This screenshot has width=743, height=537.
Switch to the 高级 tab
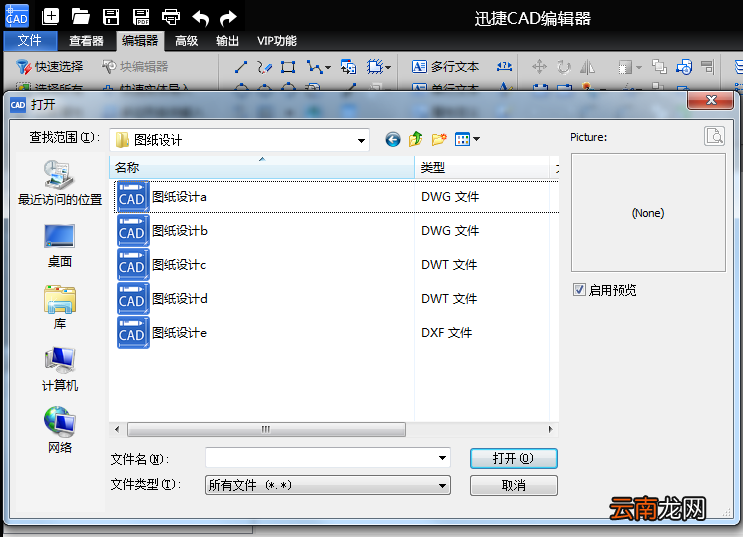pyautogui.click(x=186, y=41)
